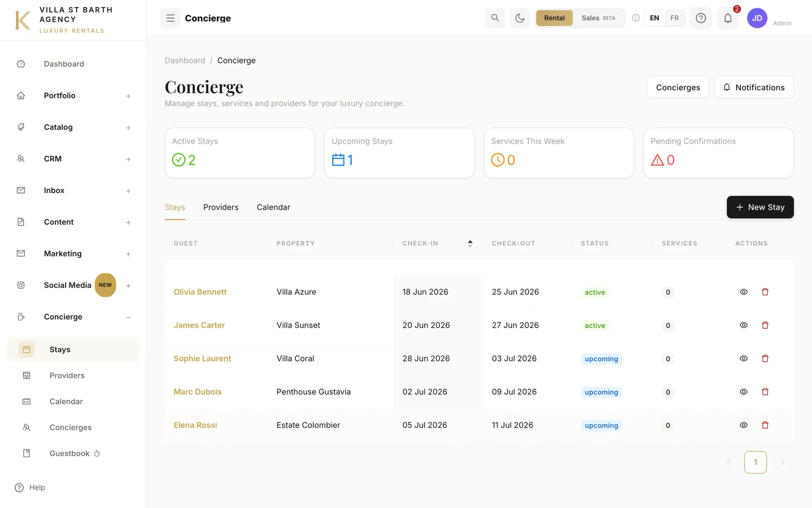Sort by Check-in column arrows
This screenshot has width=812, height=508.
(470, 244)
